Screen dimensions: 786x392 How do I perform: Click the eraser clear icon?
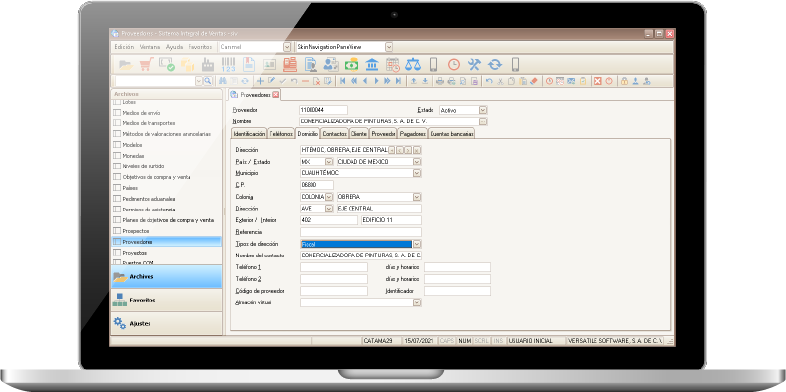pyautogui.click(x=534, y=81)
